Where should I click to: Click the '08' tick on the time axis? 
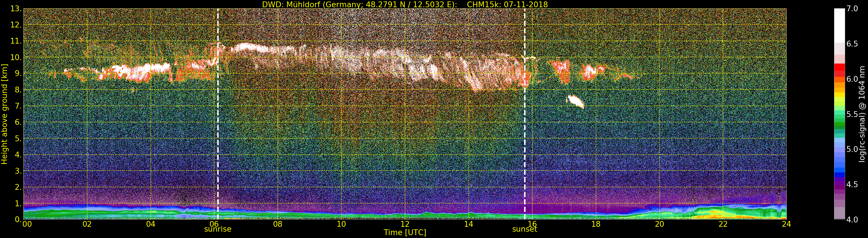(278, 224)
